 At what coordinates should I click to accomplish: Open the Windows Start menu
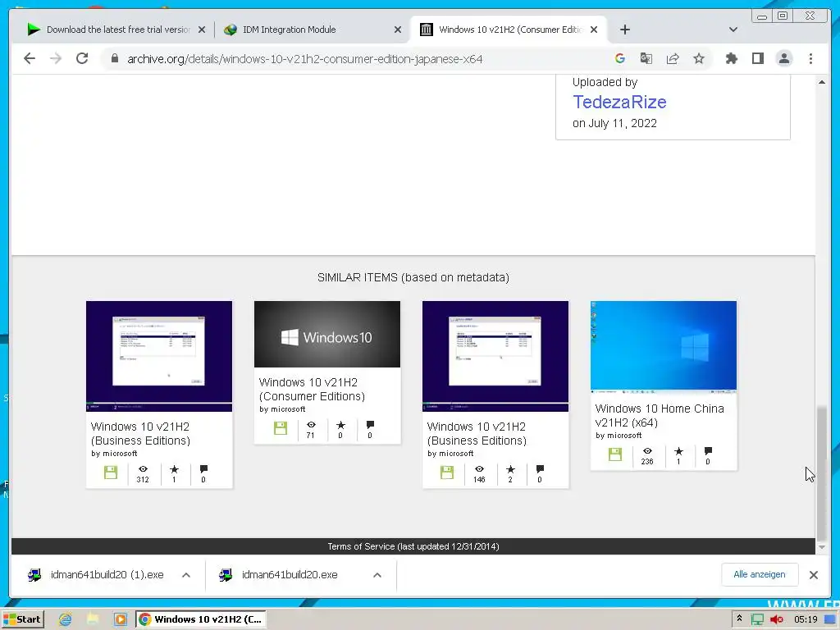tap(22, 619)
